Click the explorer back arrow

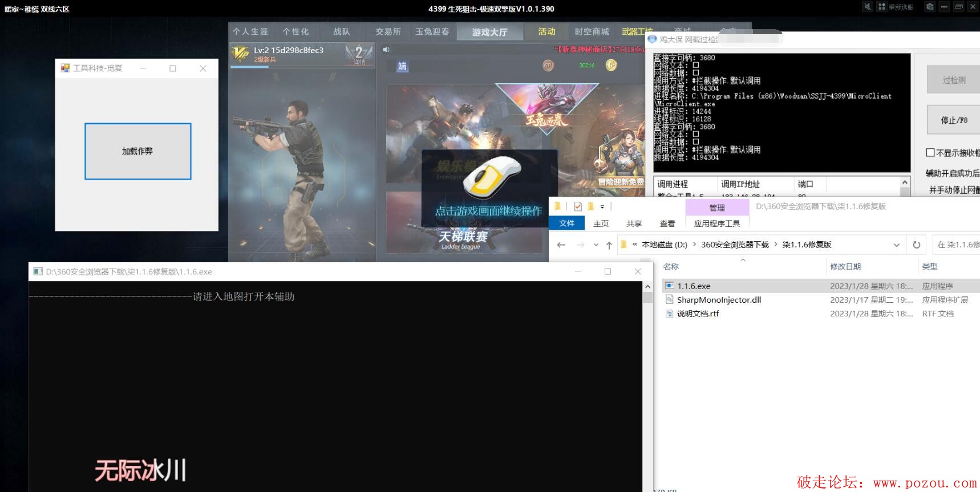point(561,245)
